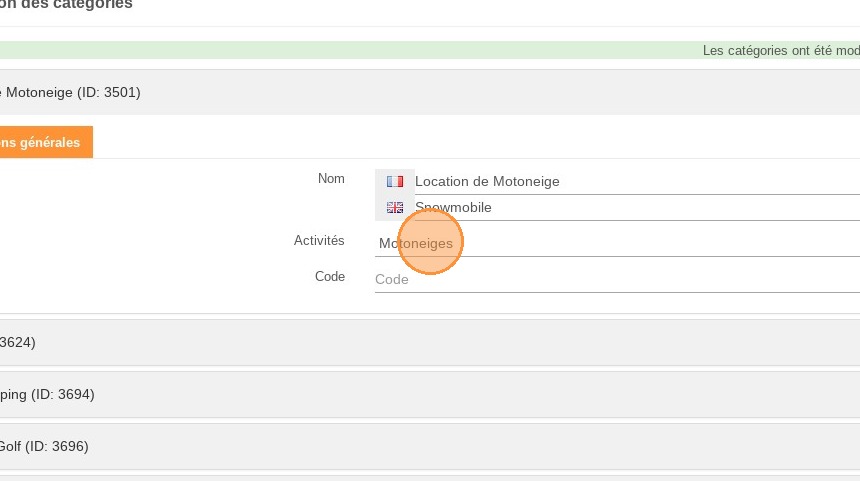Image resolution: width=860 pixels, height=481 pixels.
Task: Click the 'Activités' field label
Action: [x=319, y=241]
